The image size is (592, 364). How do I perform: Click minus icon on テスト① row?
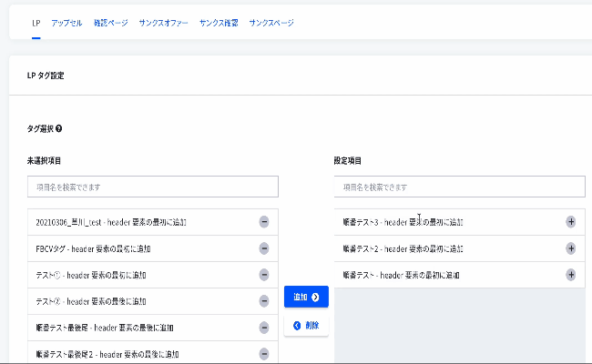[x=264, y=275]
